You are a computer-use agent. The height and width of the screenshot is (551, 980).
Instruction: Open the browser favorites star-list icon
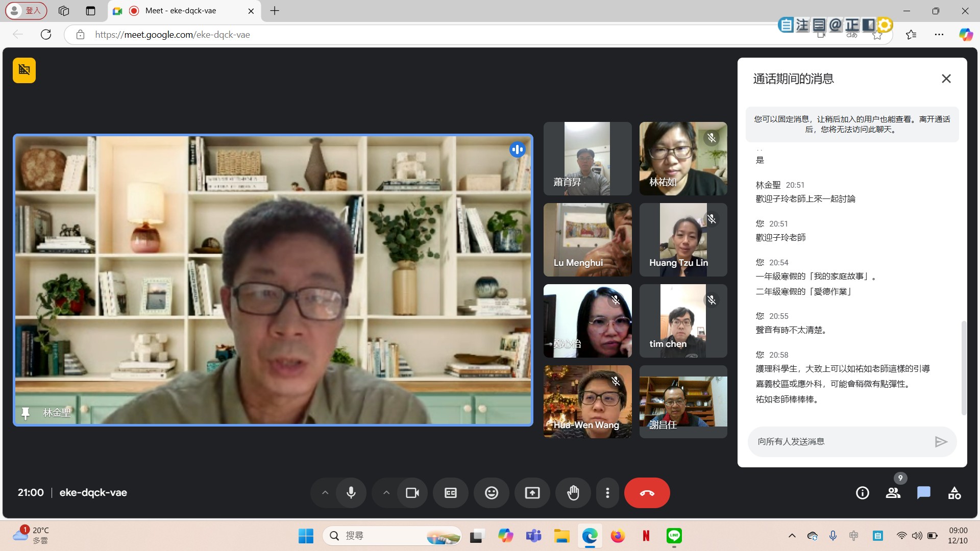[911, 35]
